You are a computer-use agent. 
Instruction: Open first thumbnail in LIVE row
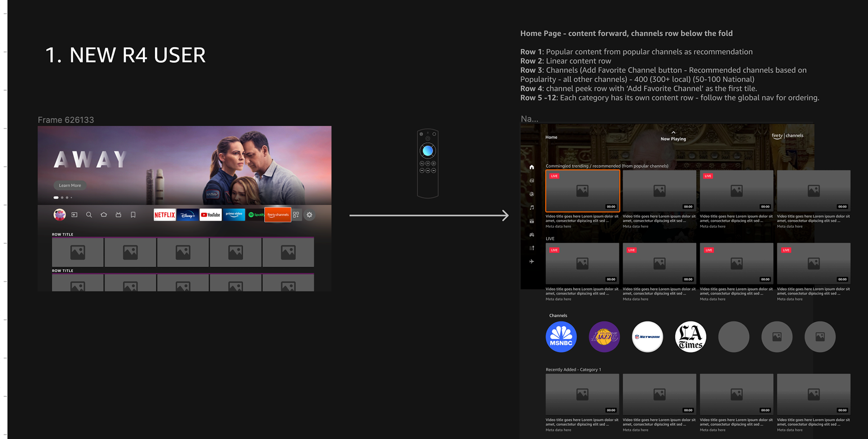[x=583, y=264]
